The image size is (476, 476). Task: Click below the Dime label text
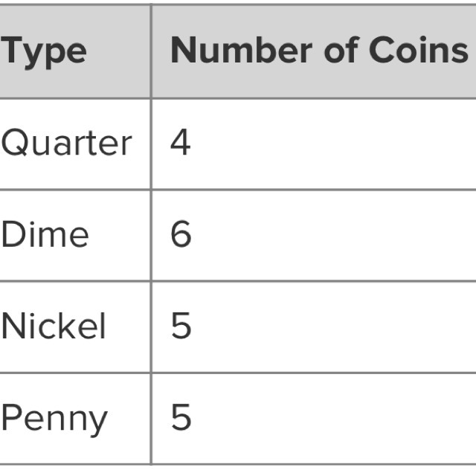click(45, 265)
